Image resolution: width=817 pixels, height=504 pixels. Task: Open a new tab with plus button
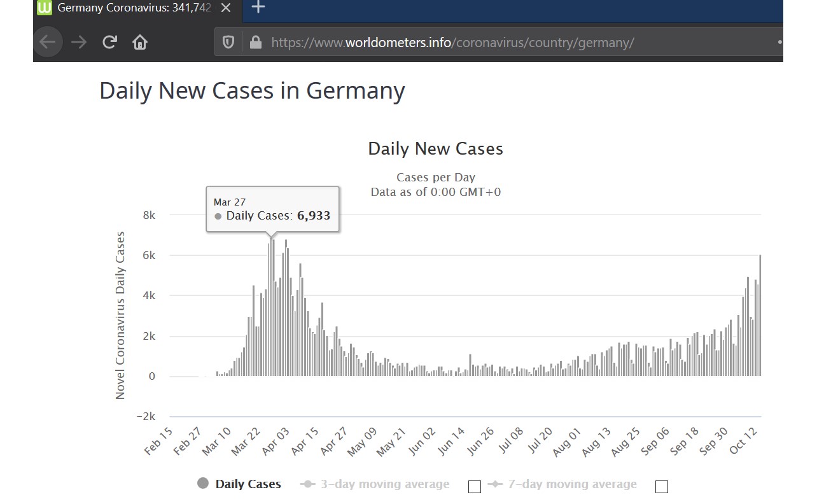tap(258, 8)
